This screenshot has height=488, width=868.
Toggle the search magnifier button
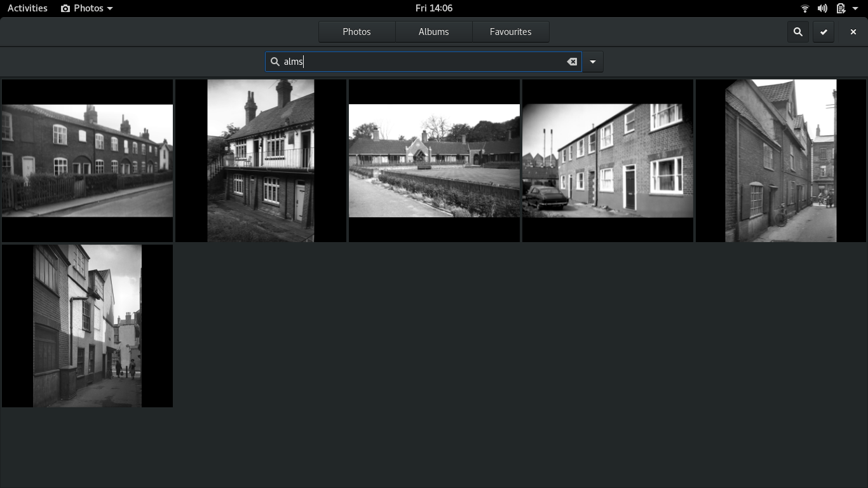pyautogui.click(x=798, y=32)
